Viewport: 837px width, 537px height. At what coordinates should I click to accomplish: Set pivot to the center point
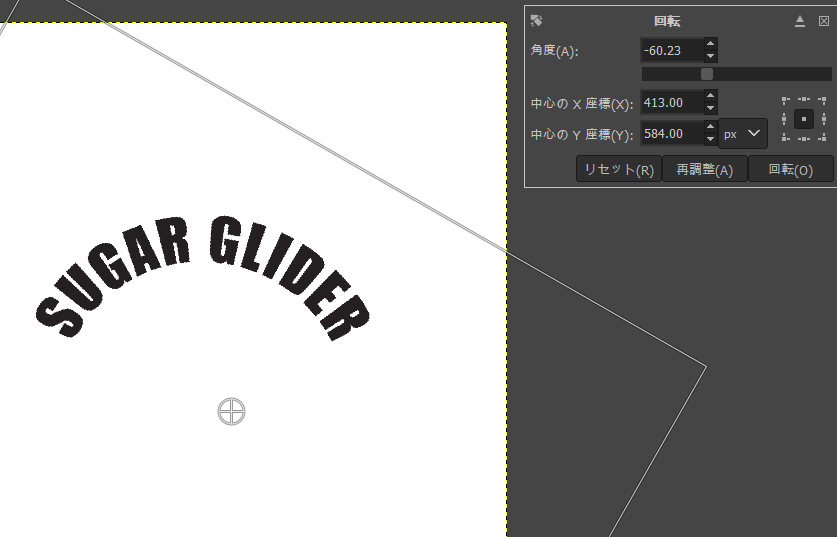(x=804, y=119)
